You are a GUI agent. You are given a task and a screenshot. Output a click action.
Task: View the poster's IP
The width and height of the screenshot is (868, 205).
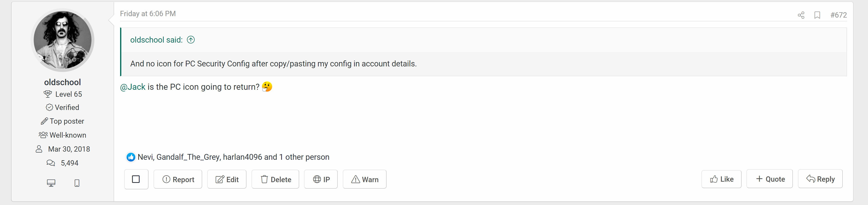pos(321,179)
